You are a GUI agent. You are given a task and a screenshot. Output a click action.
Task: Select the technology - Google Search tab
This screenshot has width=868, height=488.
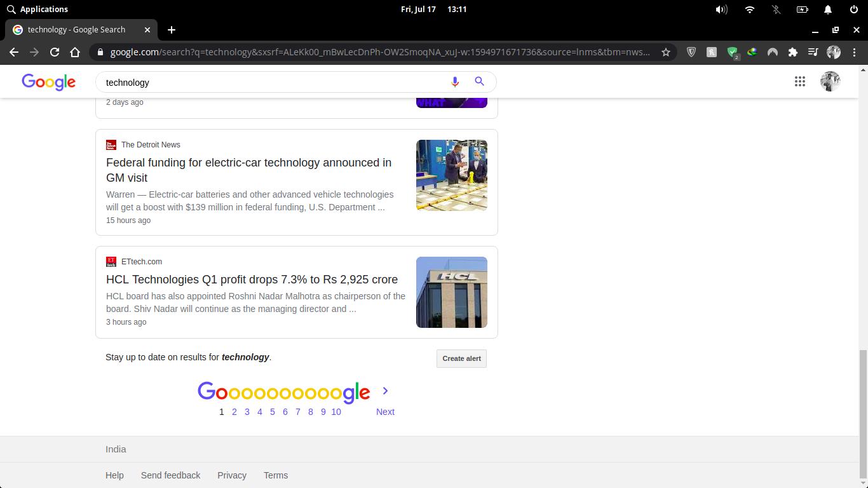pos(81,29)
